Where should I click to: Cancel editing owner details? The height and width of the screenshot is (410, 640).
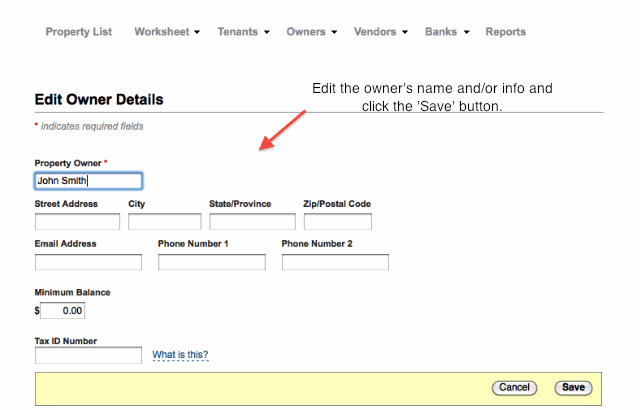(514, 387)
